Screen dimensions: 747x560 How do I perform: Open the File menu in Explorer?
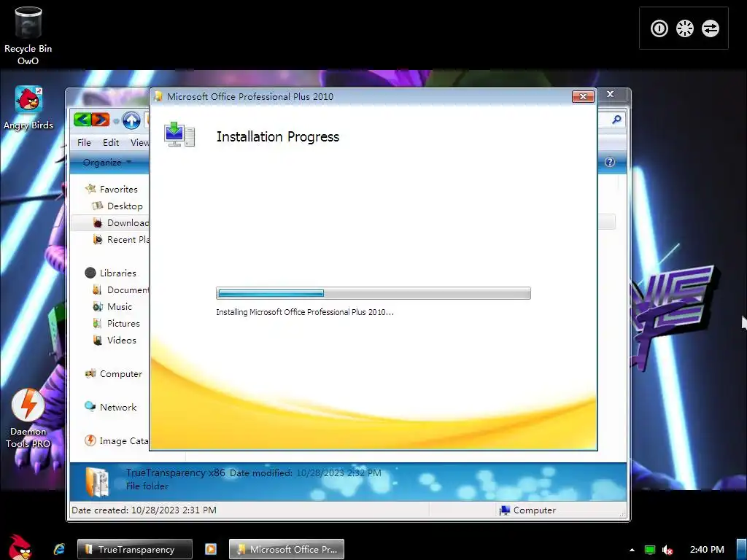click(x=84, y=142)
